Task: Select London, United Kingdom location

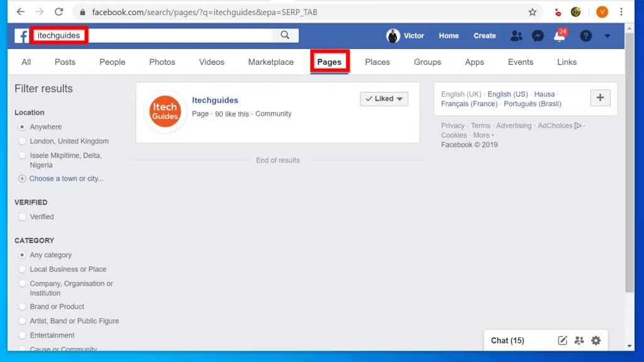Action: 22,141
